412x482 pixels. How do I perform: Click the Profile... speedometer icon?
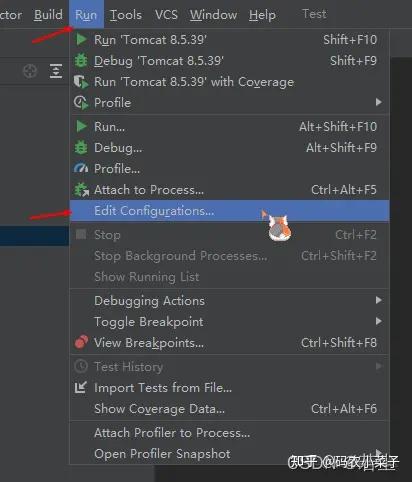pyautogui.click(x=81, y=168)
